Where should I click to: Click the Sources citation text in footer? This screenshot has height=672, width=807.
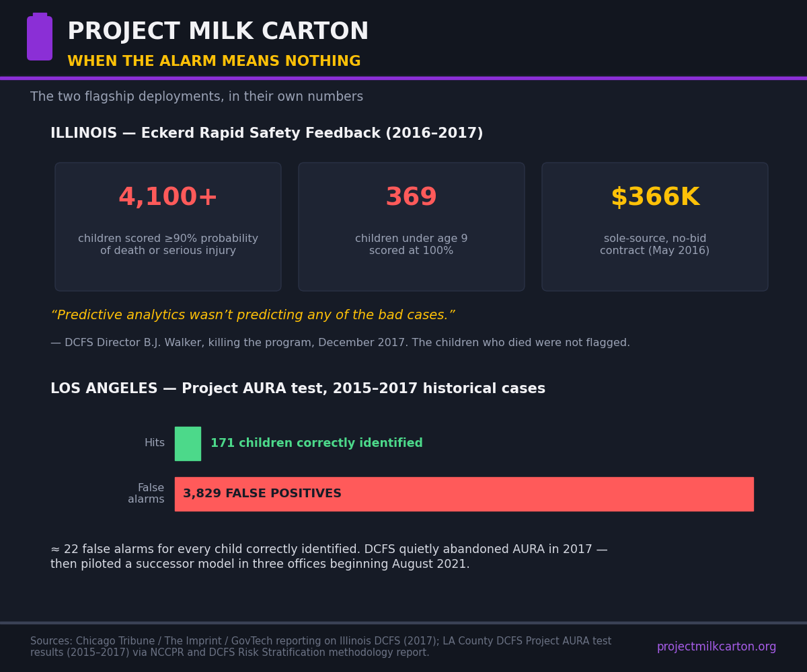click(x=321, y=647)
